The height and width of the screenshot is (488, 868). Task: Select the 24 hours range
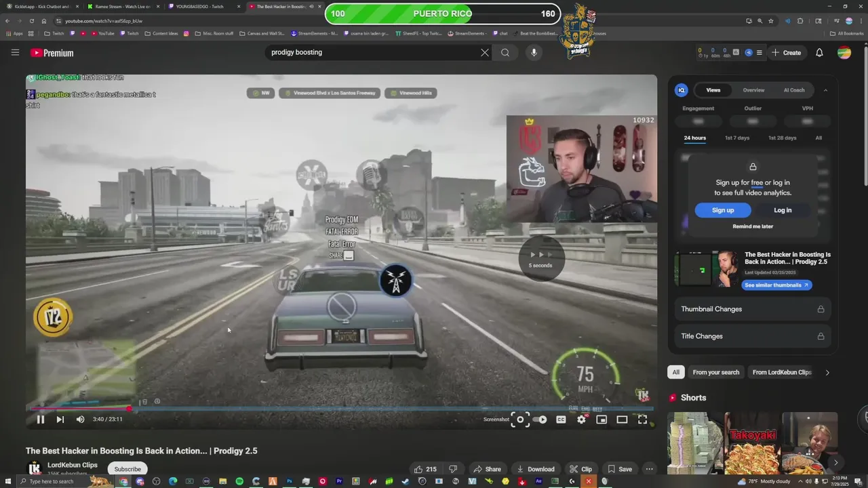click(x=694, y=138)
